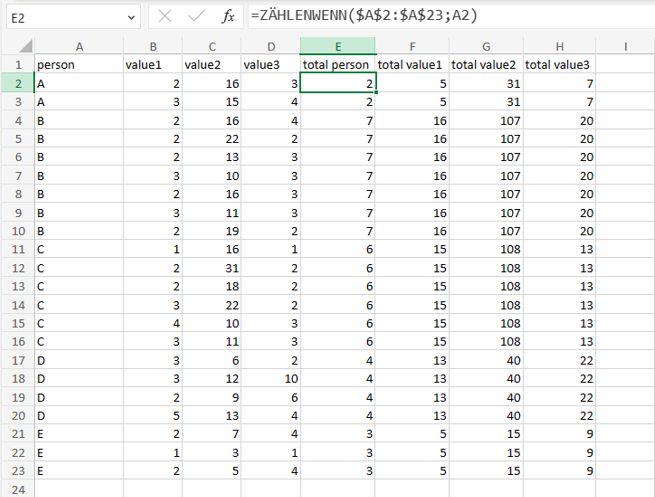655x497 pixels.
Task: Select column C header
Action: (x=212, y=46)
